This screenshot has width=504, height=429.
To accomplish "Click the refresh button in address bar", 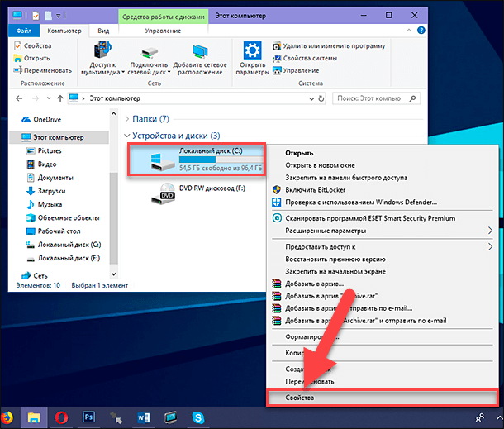I will pos(321,98).
